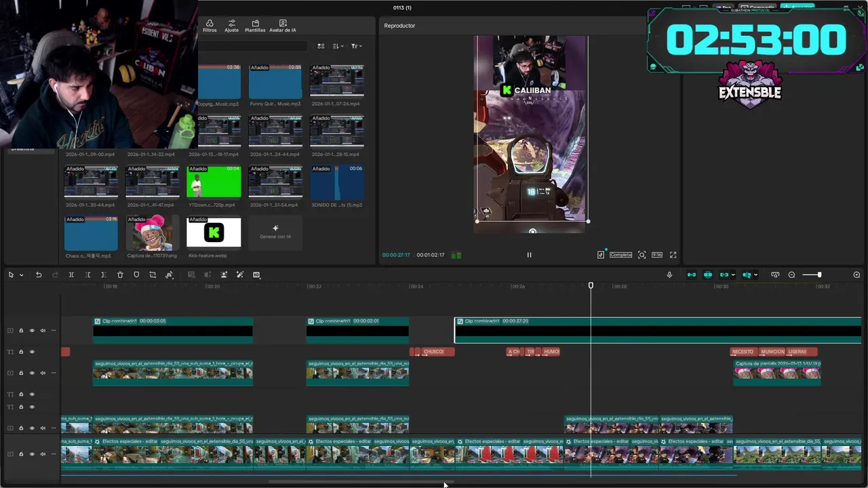The image size is (868, 488).
Task: Open the timeline display settings icon
Action: click(x=775, y=274)
